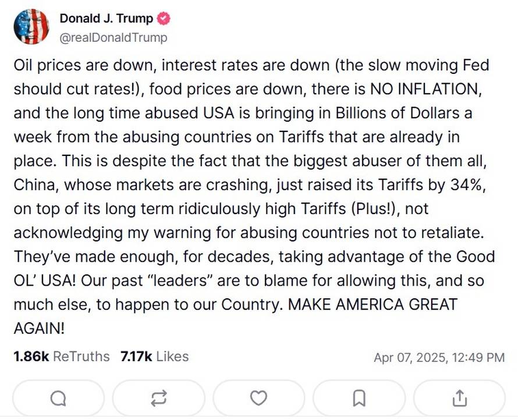Viewport: 518px width, 420px height.
Task: Click the reply speech-bubble icon
Action: 58,398
